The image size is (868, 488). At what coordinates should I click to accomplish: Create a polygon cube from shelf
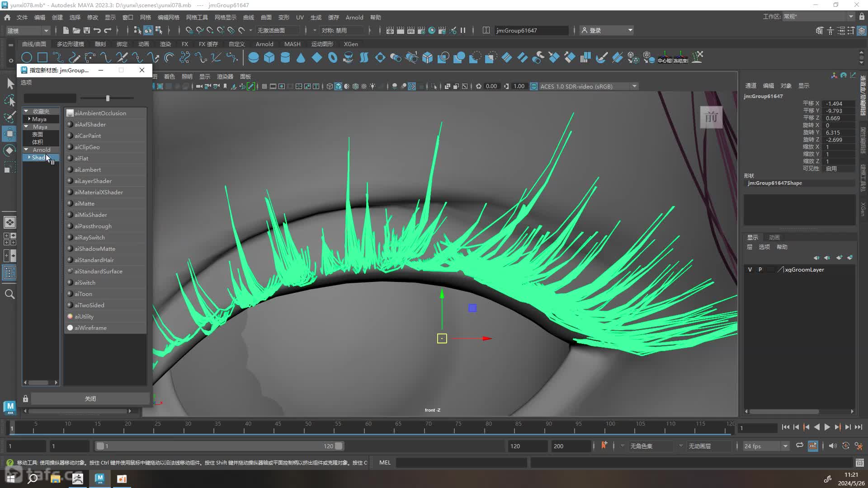pyautogui.click(x=269, y=57)
